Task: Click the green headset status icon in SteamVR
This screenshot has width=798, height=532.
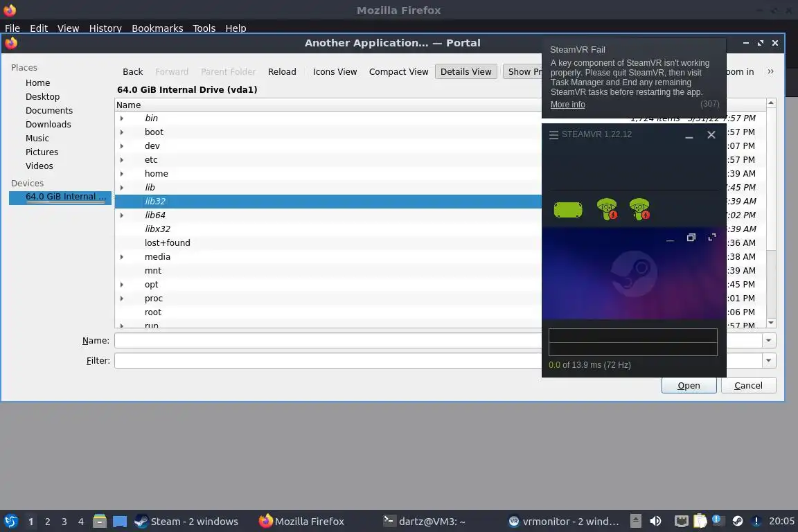Action: (x=568, y=209)
